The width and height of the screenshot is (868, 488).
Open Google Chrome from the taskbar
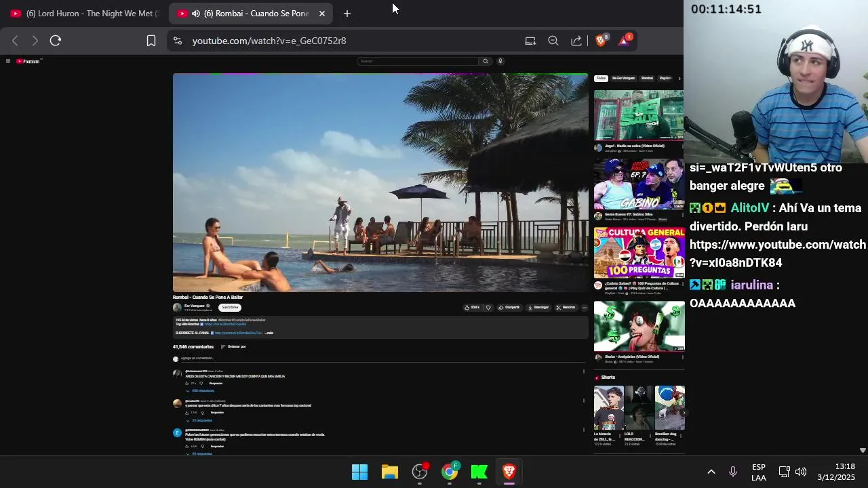coord(450,472)
